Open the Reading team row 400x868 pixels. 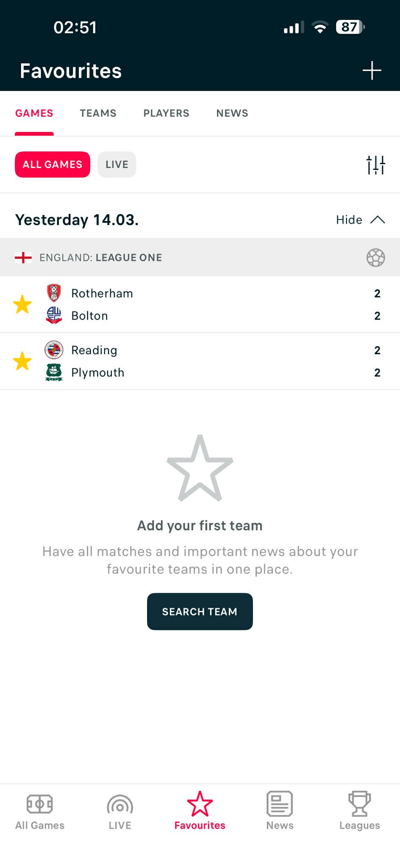coord(94,350)
